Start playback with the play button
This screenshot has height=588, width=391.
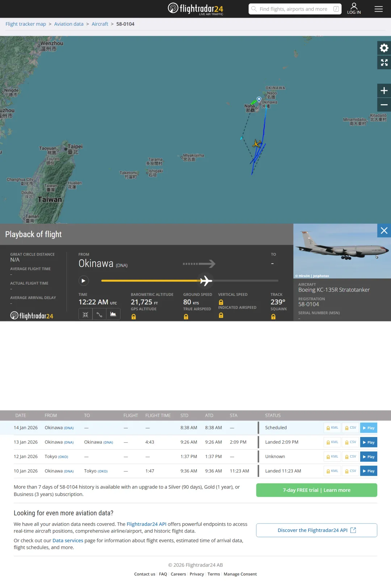[84, 281]
